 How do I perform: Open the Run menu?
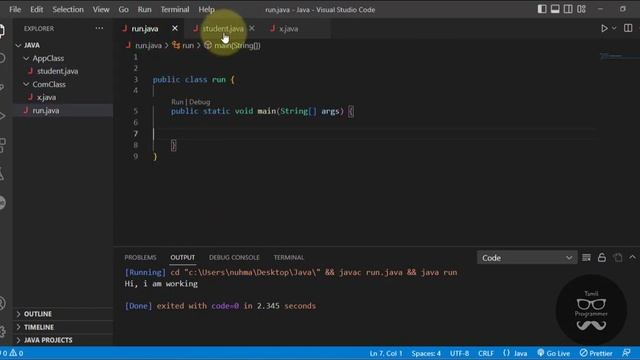(144, 9)
